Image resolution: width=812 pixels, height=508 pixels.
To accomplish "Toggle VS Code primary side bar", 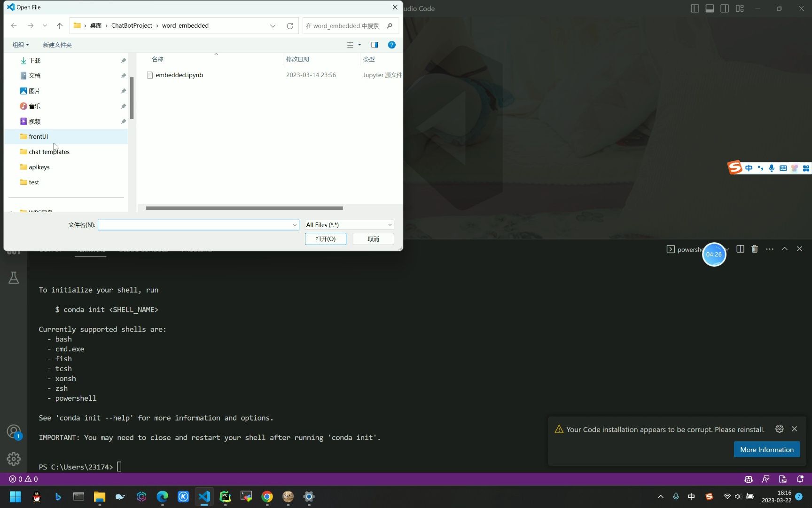I will pos(695,8).
